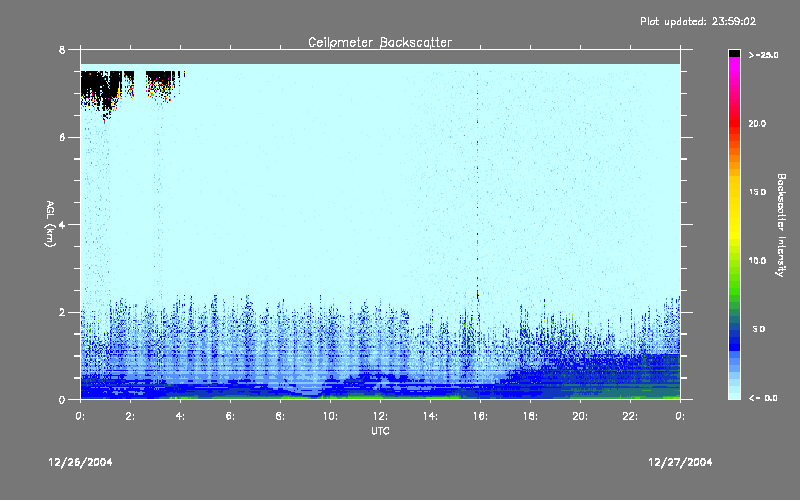Click the end date '12/27/2004'
Image resolution: width=800 pixels, height=500 pixels.
tap(680, 462)
